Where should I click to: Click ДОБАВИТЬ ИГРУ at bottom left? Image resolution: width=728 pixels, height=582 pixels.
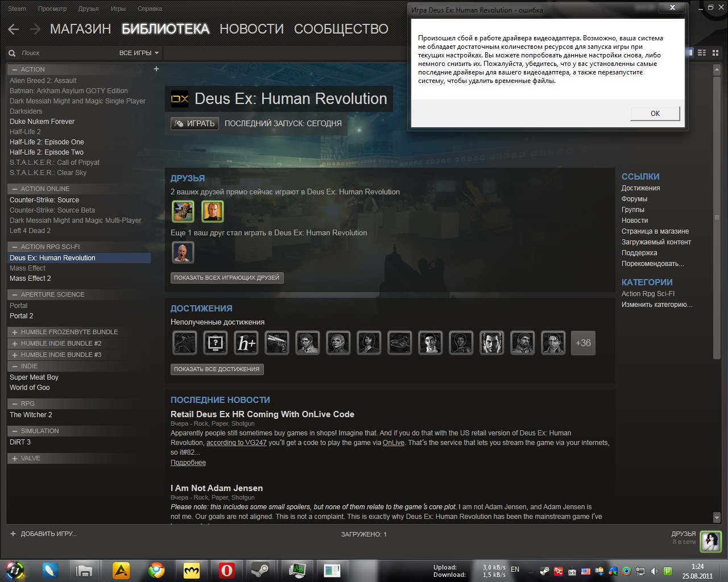pos(43,534)
